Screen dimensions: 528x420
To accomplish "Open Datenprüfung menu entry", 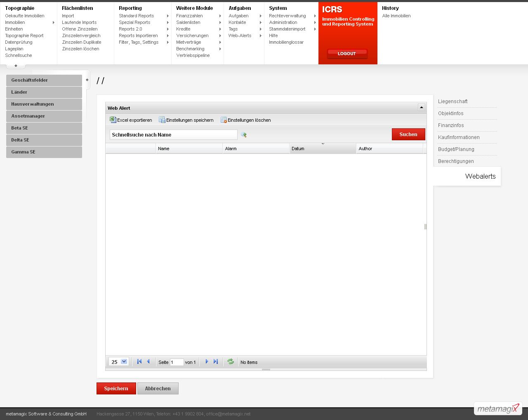I will (19, 42).
